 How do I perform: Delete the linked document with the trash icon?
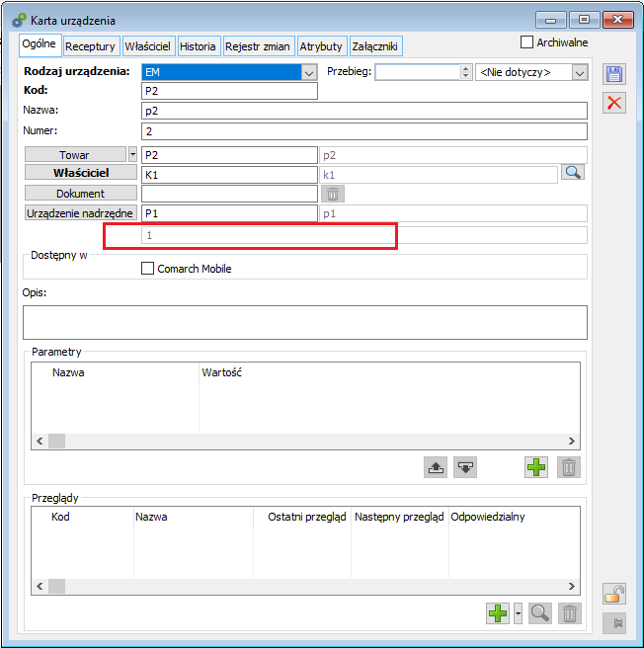[x=333, y=194]
